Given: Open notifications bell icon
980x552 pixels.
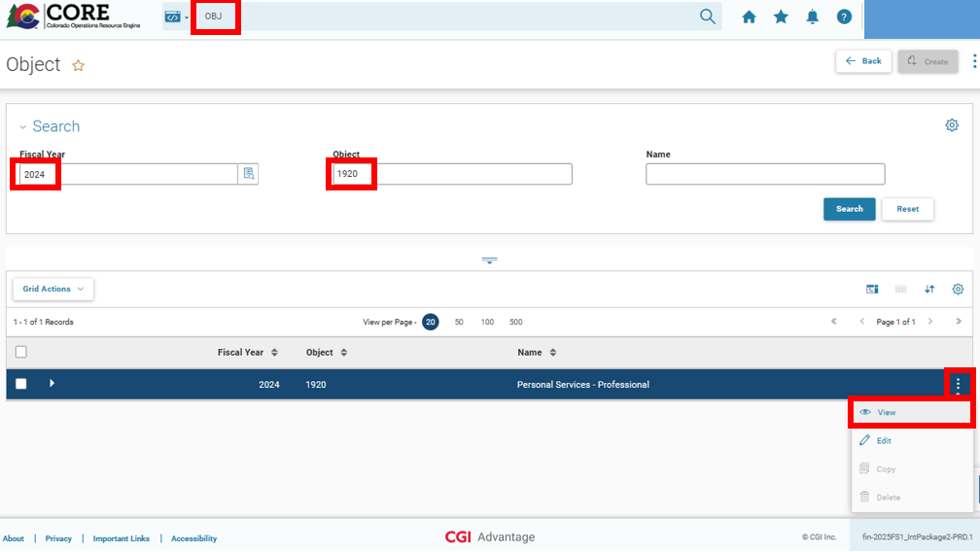Looking at the screenshot, I should point(813,17).
